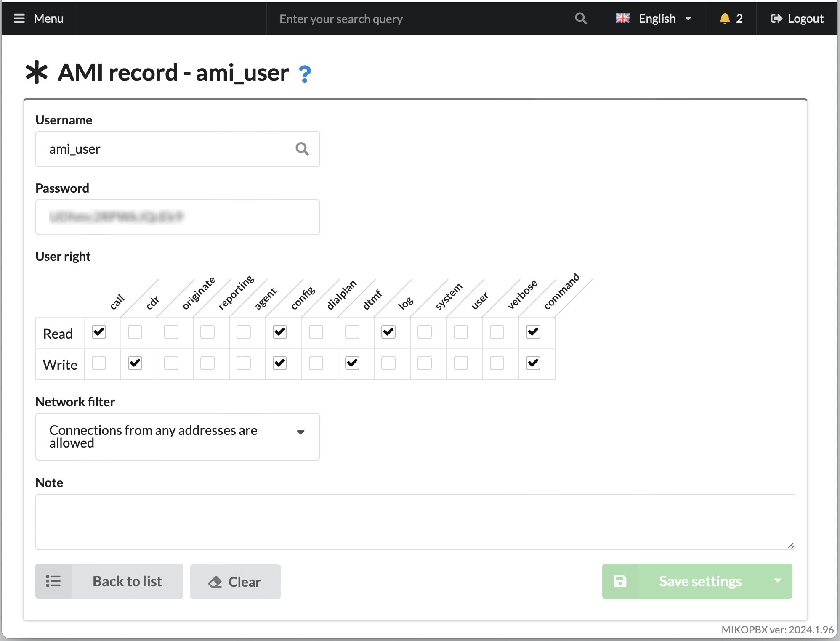Uncheck Write permission for dtmf
The image size is (840, 641).
pyautogui.click(x=352, y=363)
